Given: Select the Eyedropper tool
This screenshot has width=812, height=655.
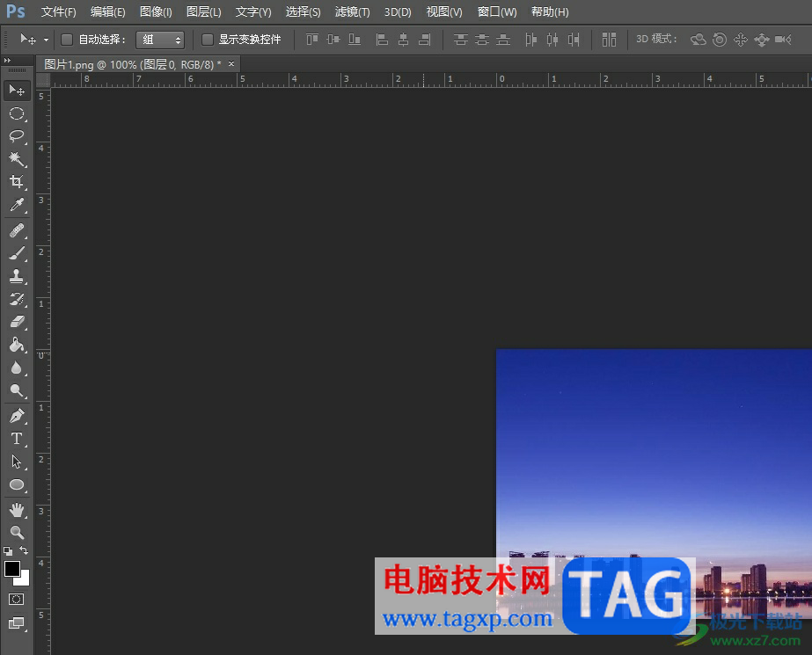Looking at the screenshot, I should [17, 205].
